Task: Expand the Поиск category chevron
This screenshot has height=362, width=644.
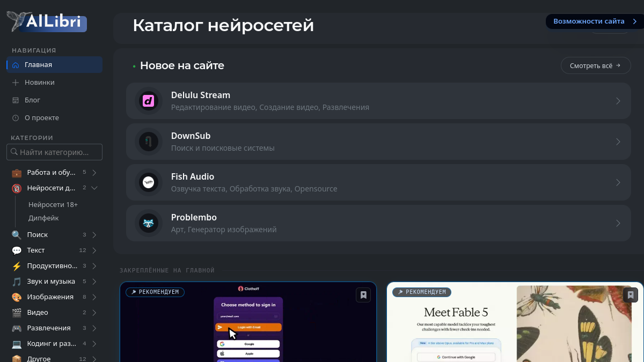Action: click(x=94, y=235)
